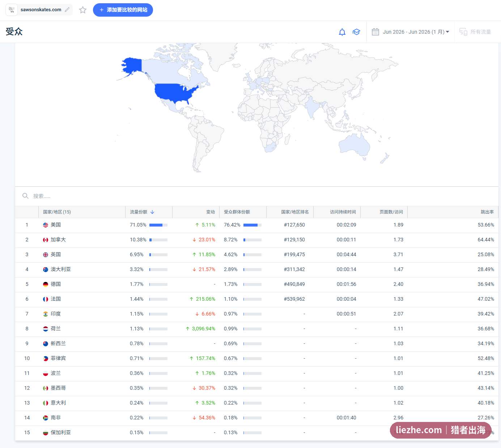The width and height of the screenshot is (501, 448).
Task: Click the 意大利 flag icon
Action: click(x=46, y=403)
